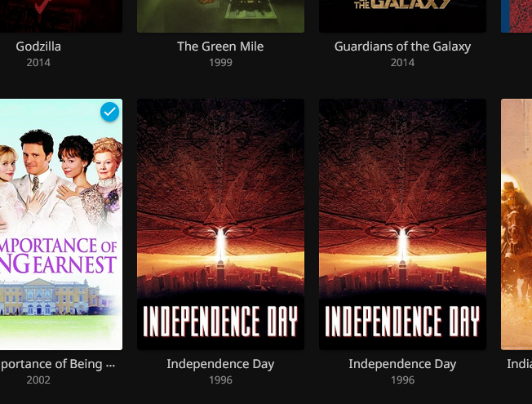Viewport: 532px width, 404px height.
Task: Click the 1999 year under The Green Mile
Action: tap(220, 63)
